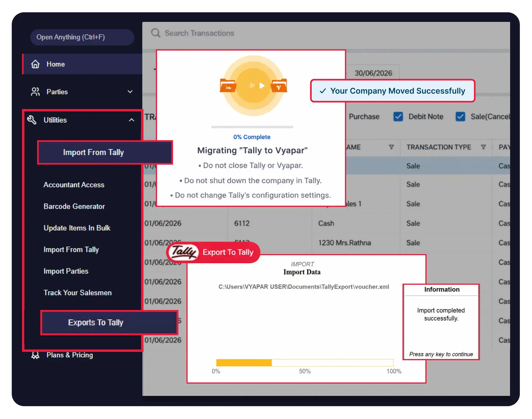Click Search Transactions input field
Image resolution: width=532 pixels, height=419 pixels.
click(x=199, y=33)
